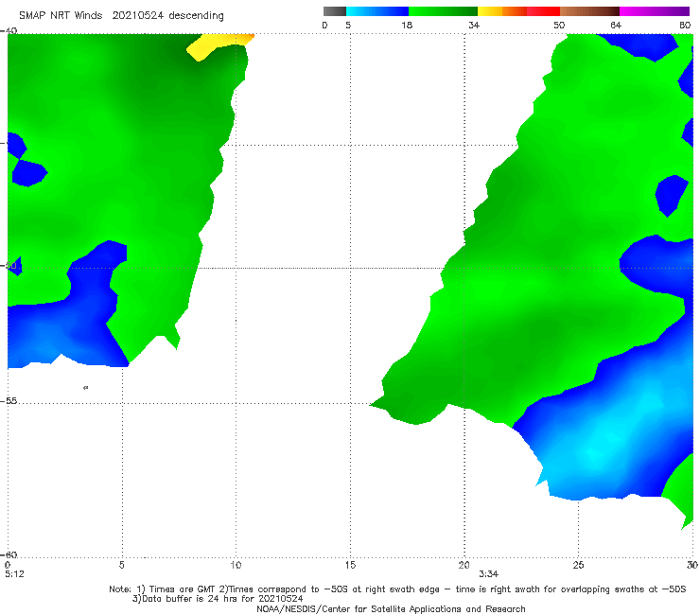Click the cyan-to-blue segment of the colorbar
The height and width of the screenshot is (615, 700).
(377, 11)
